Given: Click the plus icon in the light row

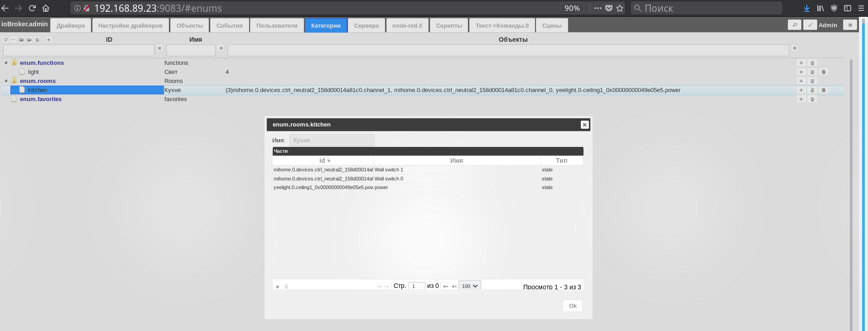Looking at the screenshot, I should pyautogui.click(x=801, y=72).
